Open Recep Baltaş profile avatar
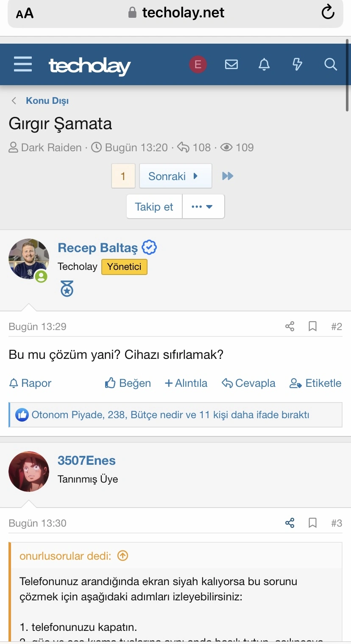351x644 pixels. tap(29, 259)
